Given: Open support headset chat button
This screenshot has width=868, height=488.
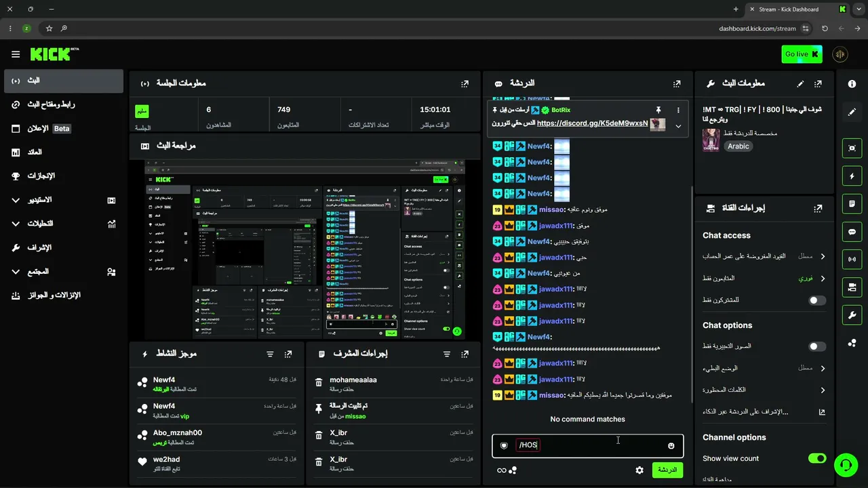Looking at the screenshot, I should [x=846, y=464].
